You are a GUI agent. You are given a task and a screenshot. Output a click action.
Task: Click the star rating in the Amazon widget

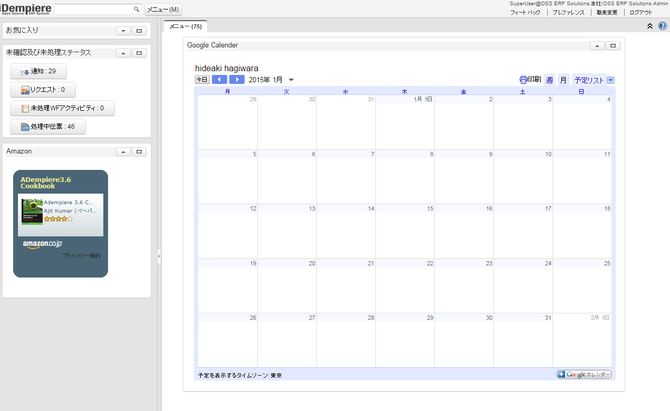[x=59, y=219]
